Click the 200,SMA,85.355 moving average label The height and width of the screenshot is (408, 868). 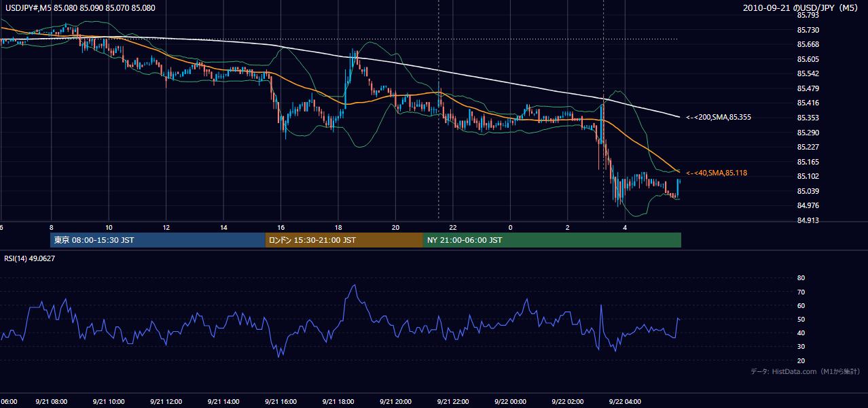point(719,118)
